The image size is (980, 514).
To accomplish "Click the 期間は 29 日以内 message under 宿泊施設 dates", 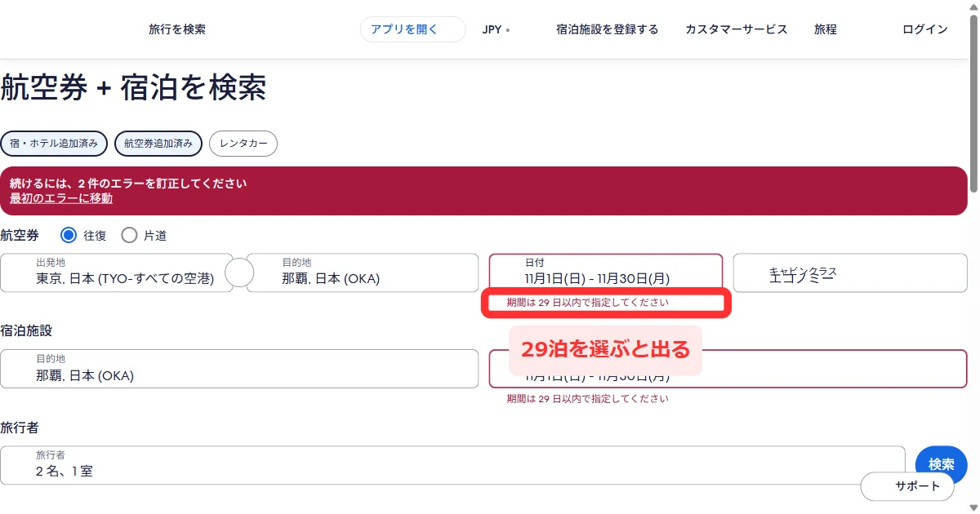I will (587, 399).
